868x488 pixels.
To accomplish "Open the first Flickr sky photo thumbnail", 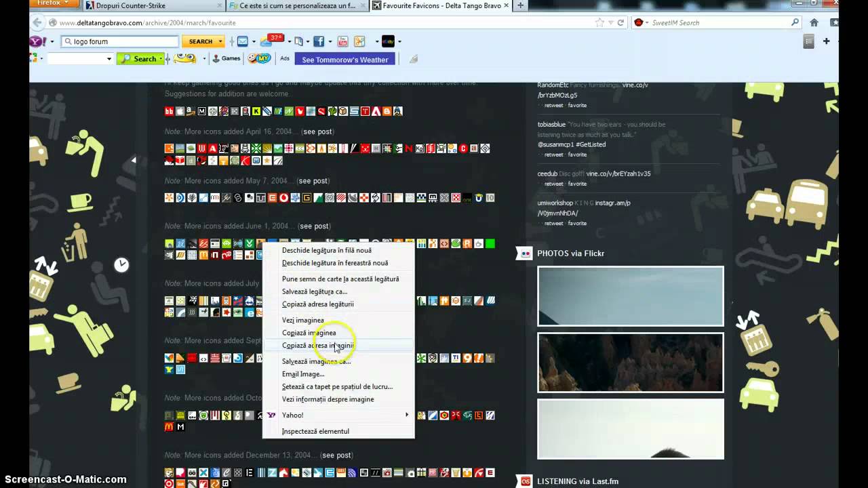I will click(631, 296).
